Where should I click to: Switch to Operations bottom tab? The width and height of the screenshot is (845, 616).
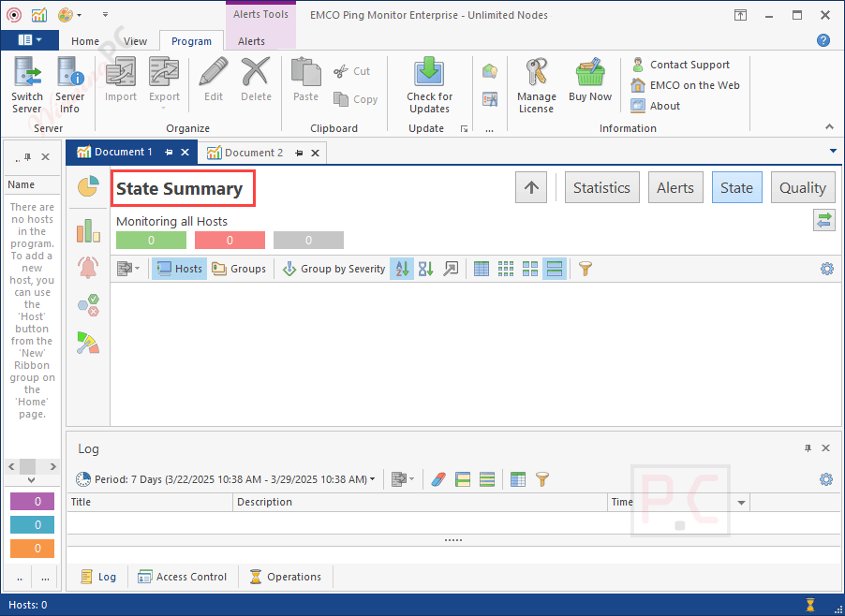285,577
